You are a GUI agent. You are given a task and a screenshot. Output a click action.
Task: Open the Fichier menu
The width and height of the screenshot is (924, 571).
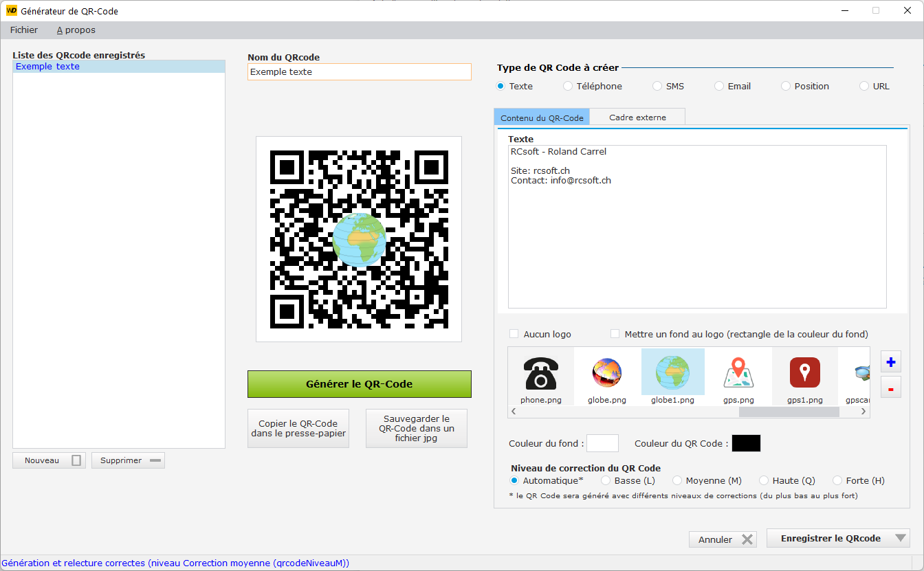pyautogui.click(x=23, y=30)
